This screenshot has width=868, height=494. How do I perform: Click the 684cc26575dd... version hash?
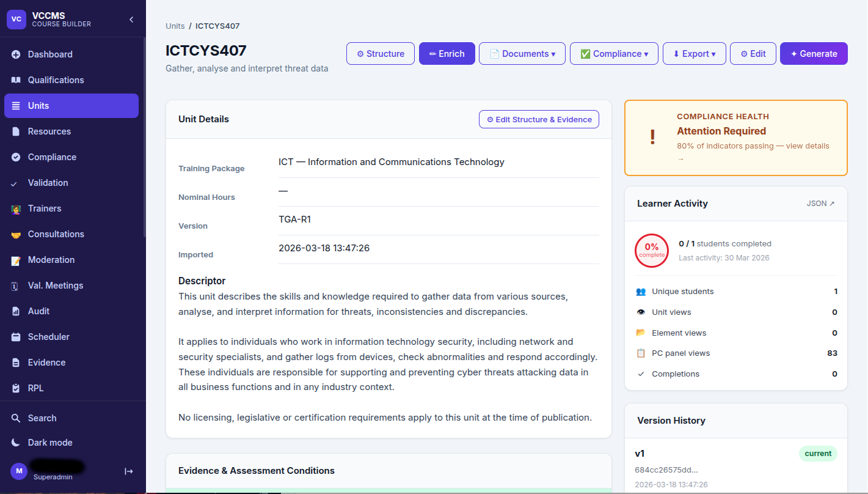[666, 470]
